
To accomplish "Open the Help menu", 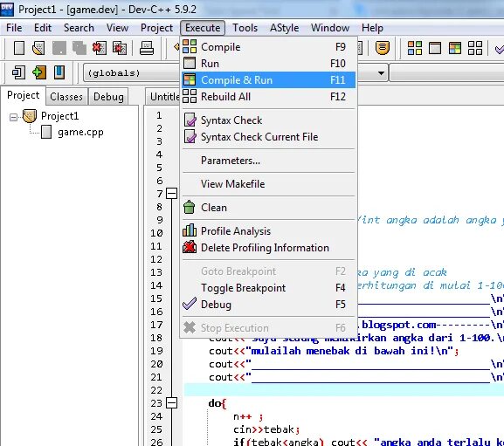I will point(372,28).
